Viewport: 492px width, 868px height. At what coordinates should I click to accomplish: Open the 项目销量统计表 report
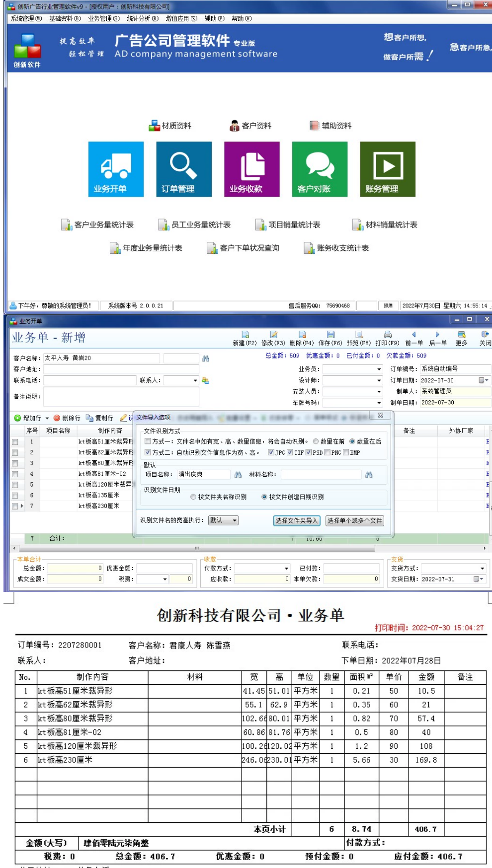pos(288,225)
